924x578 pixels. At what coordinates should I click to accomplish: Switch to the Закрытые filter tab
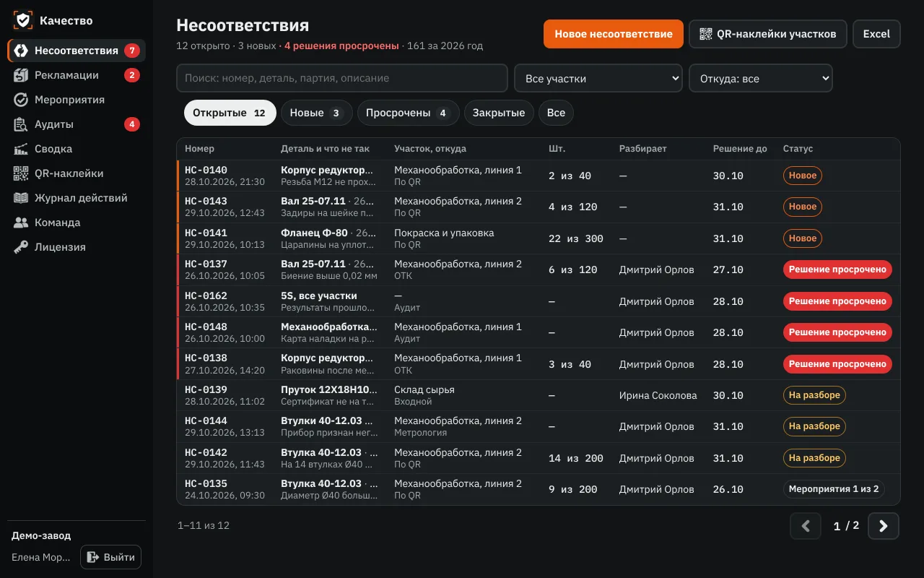[x=499, y=113]
